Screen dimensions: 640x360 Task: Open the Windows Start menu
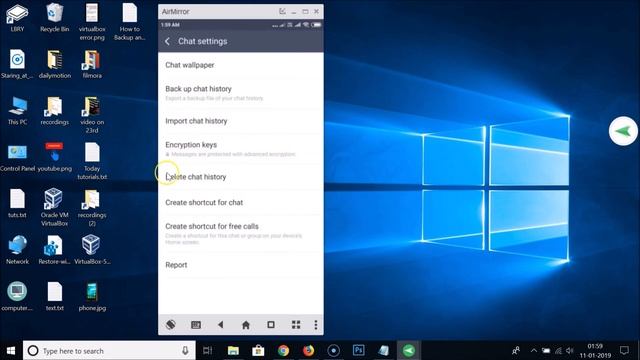point(11,351)
